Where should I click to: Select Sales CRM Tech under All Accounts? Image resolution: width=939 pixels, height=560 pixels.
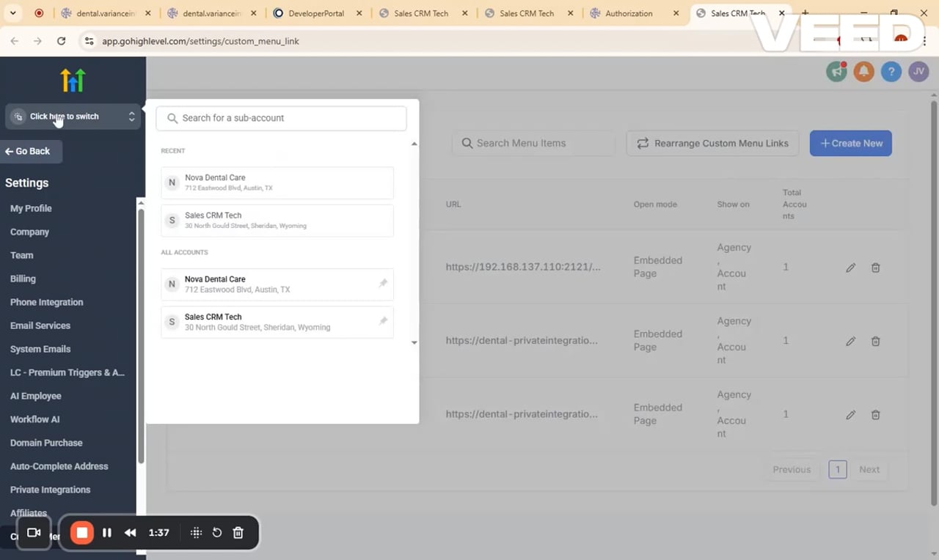(x=277, y=322)
